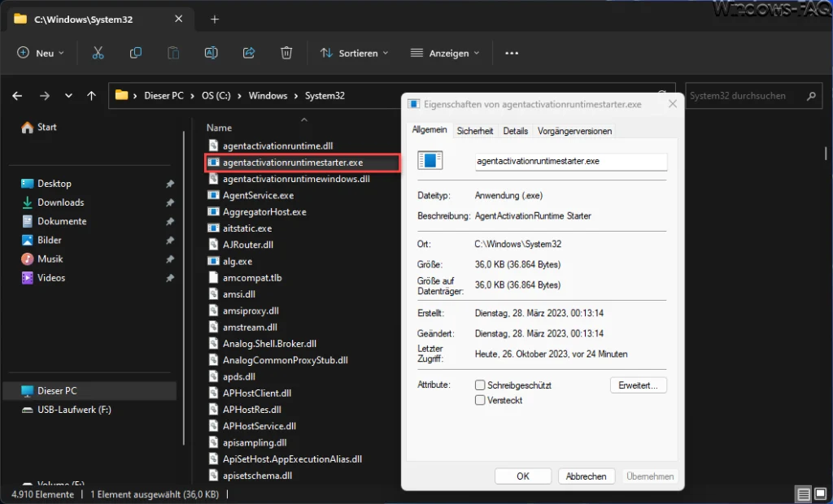
Task: Click the Abbrechen button
Action: [x=586, y=476]
